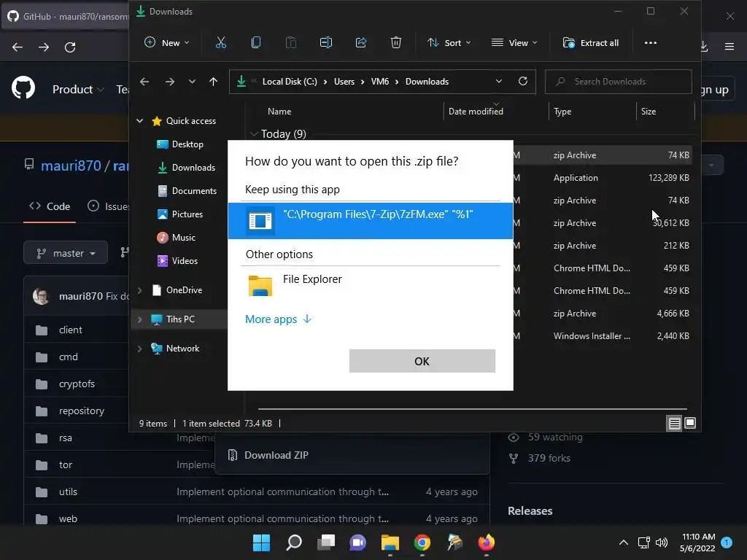Click the Cut scissors icon in toolbar
747x560 pixels.
tap(220, 43)
